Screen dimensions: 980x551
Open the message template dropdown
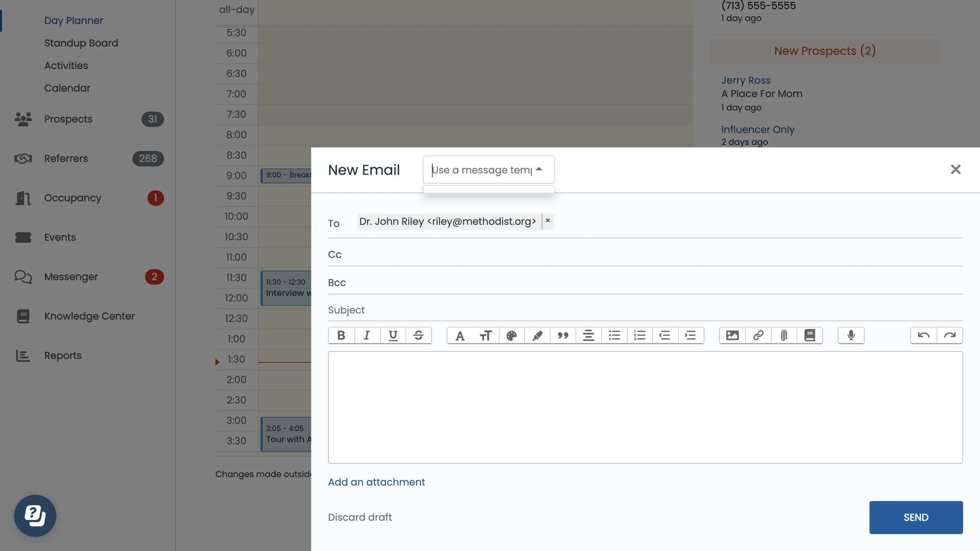[488, 170]
